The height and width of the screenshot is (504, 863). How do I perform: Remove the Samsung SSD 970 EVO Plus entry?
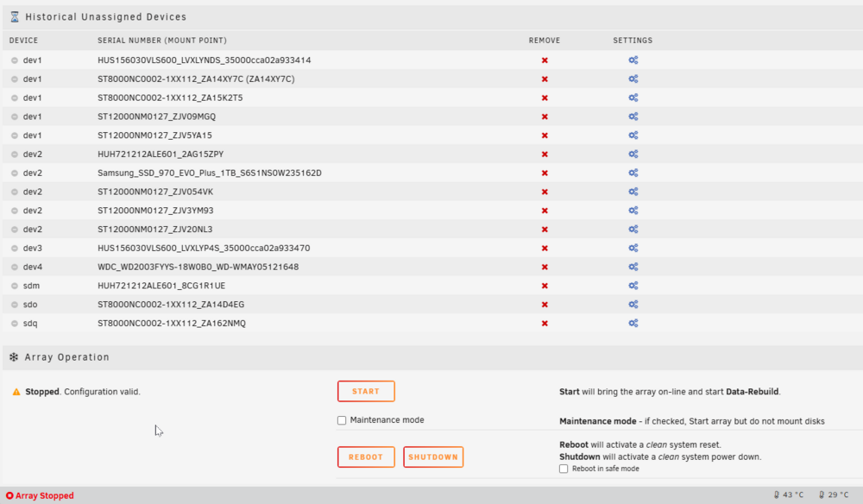tap(545, 173)
